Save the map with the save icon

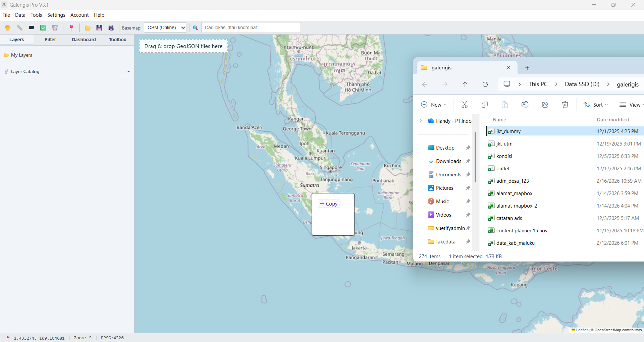[x=99, y=27]
